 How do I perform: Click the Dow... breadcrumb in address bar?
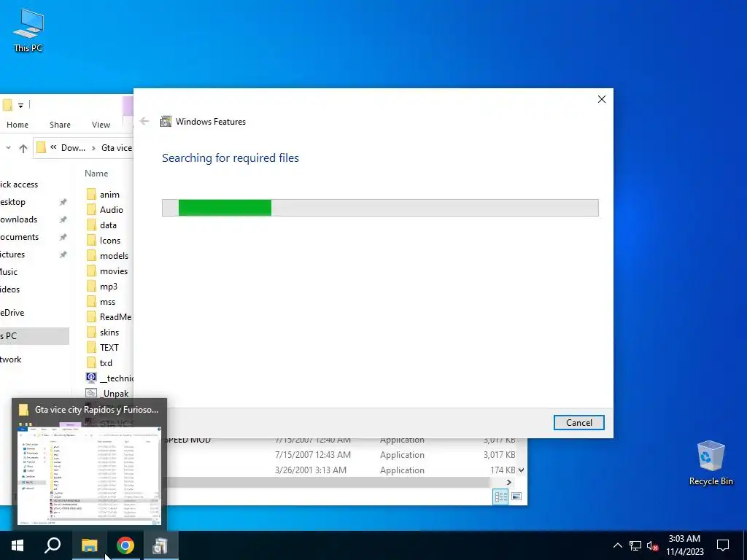coord(73,148)
